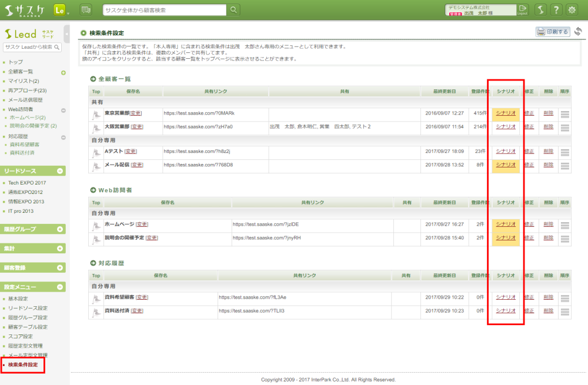Click the refresh icon beside print button

(578, 32)
